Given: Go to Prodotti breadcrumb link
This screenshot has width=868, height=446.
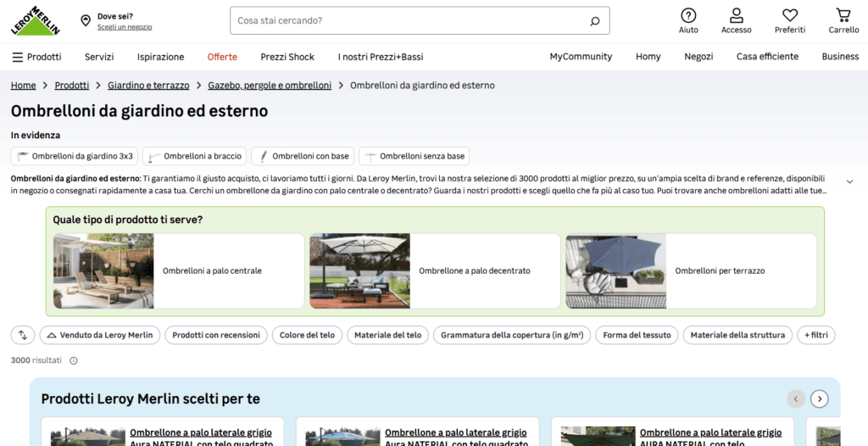Looking at the screenshot, I should 72,86.
